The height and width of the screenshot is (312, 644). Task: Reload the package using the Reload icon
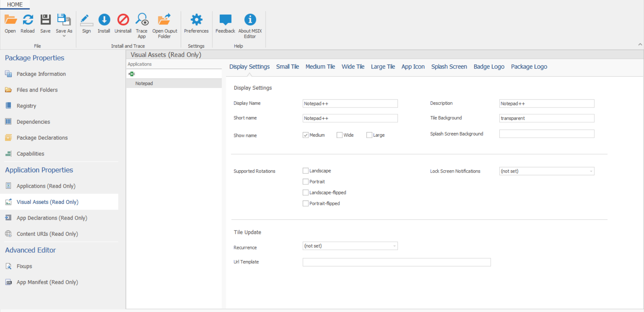pyautogui.click(x=28, y=19)
